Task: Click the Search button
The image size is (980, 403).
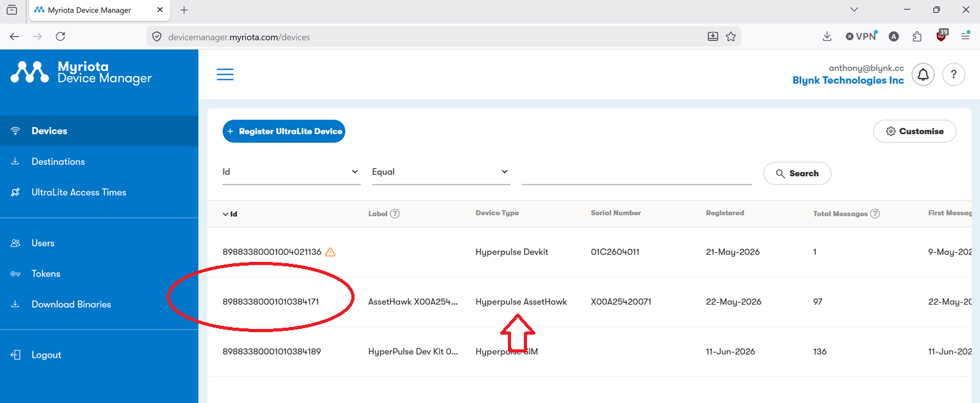Action: (x=797, y=173)
